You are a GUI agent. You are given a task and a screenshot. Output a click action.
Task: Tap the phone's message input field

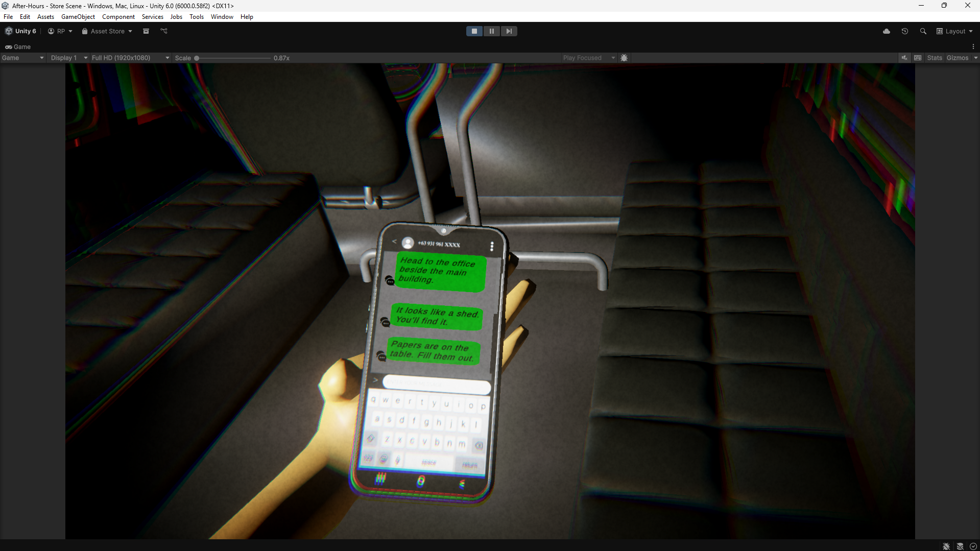click(x=437, y=384)
